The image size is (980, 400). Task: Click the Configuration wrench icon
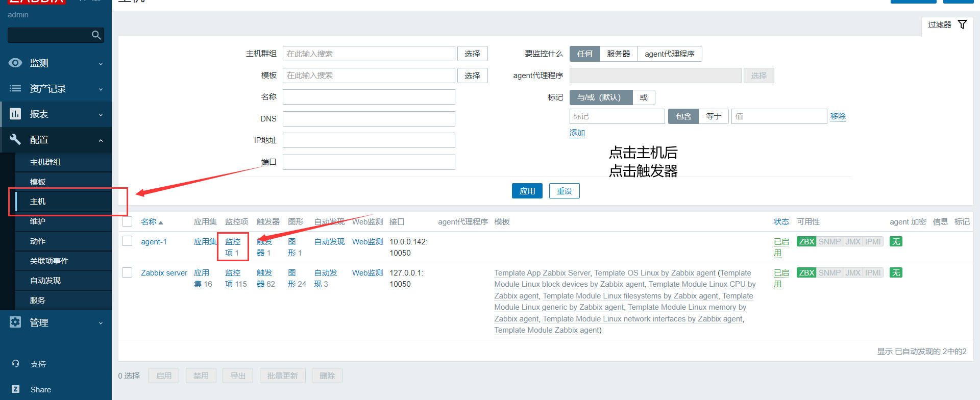coord(15,139)
